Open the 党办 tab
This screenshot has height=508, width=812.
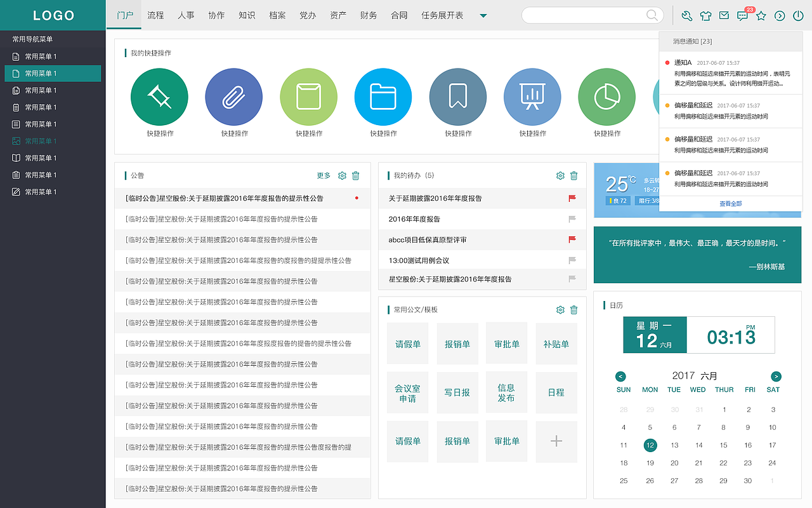[x=308, y=15]
